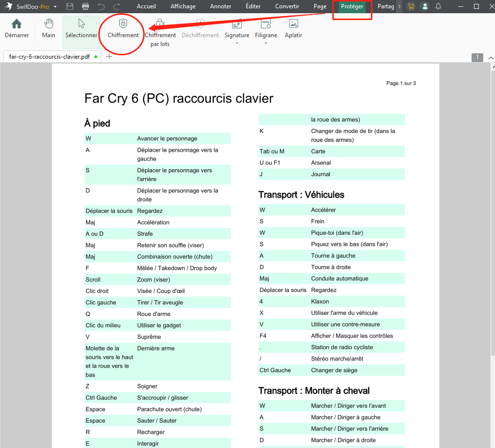Click 'Avancer le personnage' cell

(167, 138)
